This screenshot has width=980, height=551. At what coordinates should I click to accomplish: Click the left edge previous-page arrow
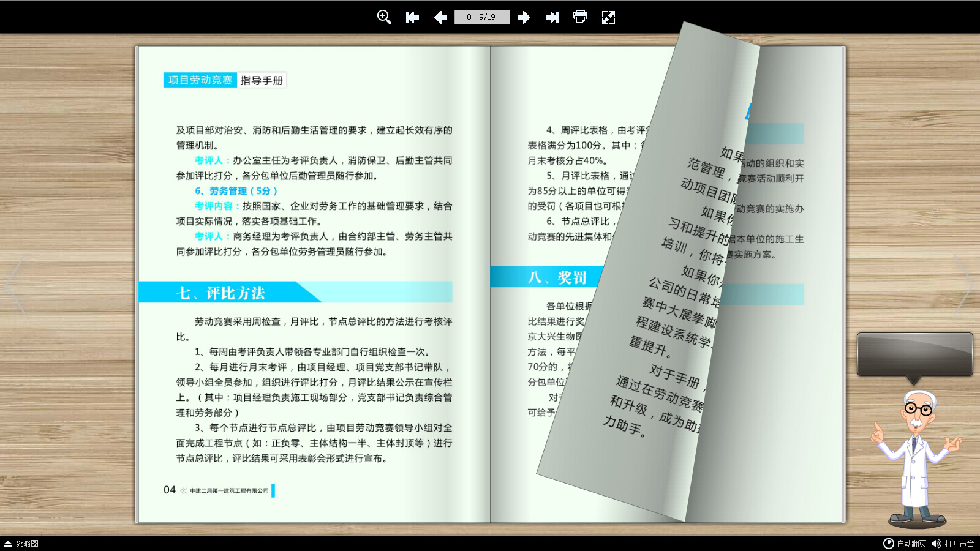point(15,283)
